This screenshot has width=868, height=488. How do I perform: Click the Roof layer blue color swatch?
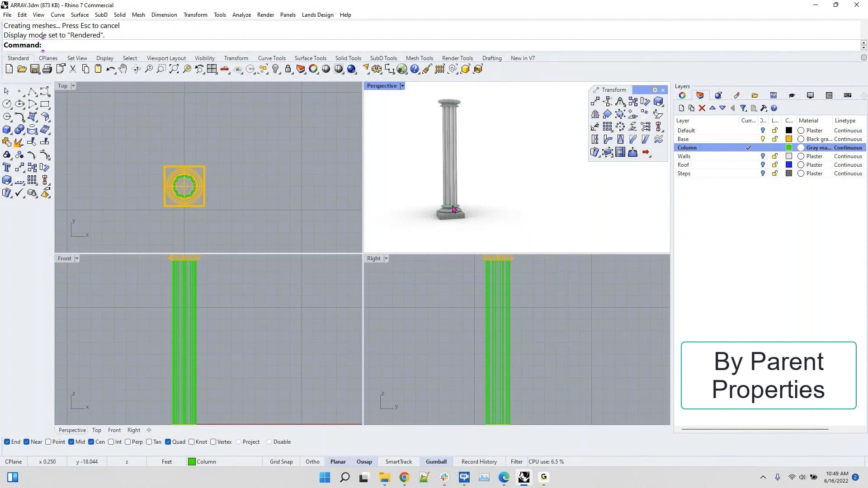(788, 164)
